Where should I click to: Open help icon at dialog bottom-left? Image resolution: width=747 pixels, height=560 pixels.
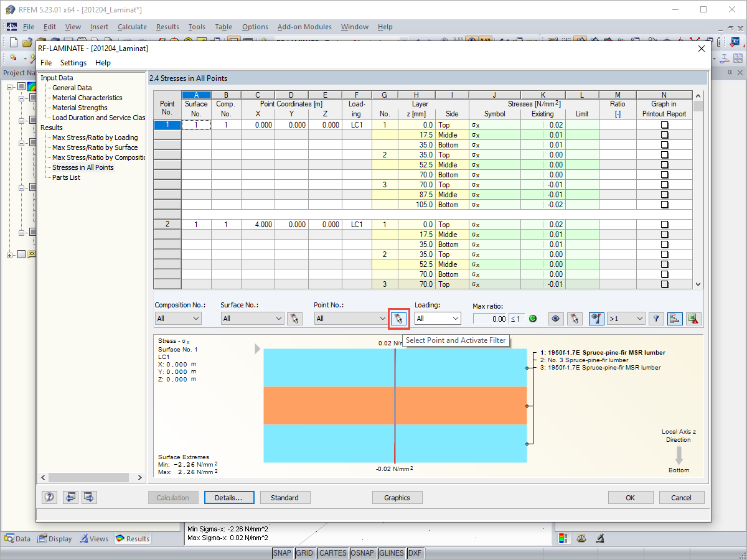point(49,497)
